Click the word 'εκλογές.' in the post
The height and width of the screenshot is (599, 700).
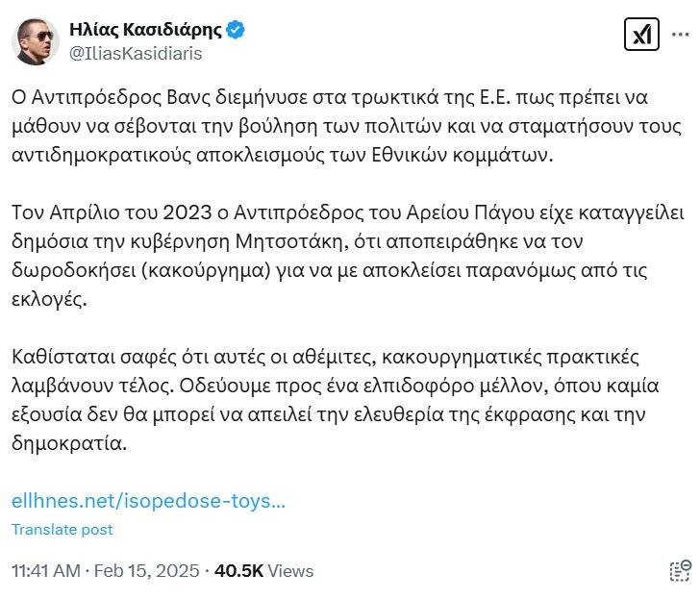click(x=45, y=300)
